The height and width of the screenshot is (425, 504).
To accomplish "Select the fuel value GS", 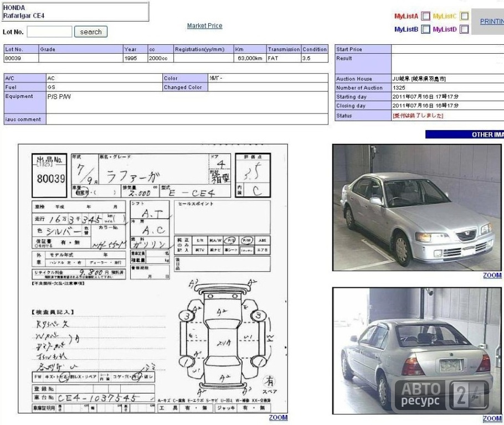I will [x=52, y=87].
